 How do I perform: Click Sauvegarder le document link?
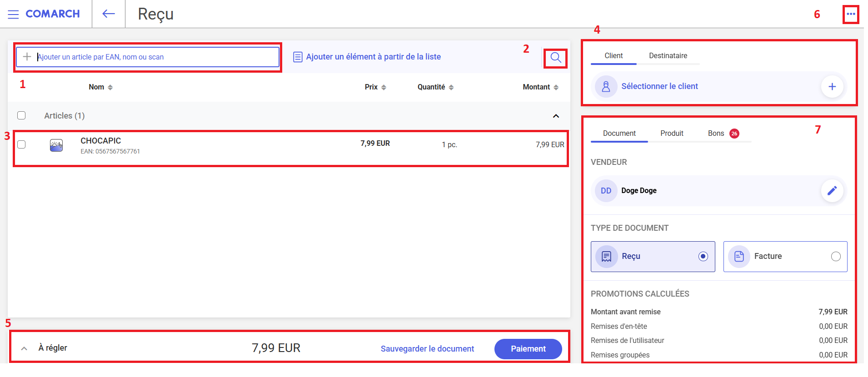pyautogui.click(x=427, y=349)
